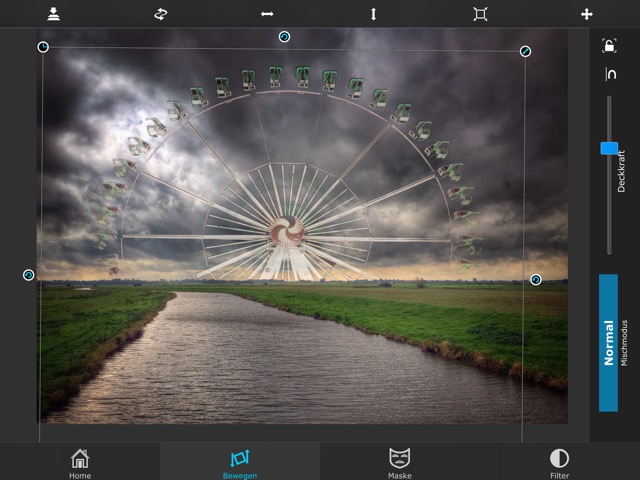The width and height of the screenshot is (640, 480).
Task: Select the four-way move arrows icon
Action: click(587, 14)
